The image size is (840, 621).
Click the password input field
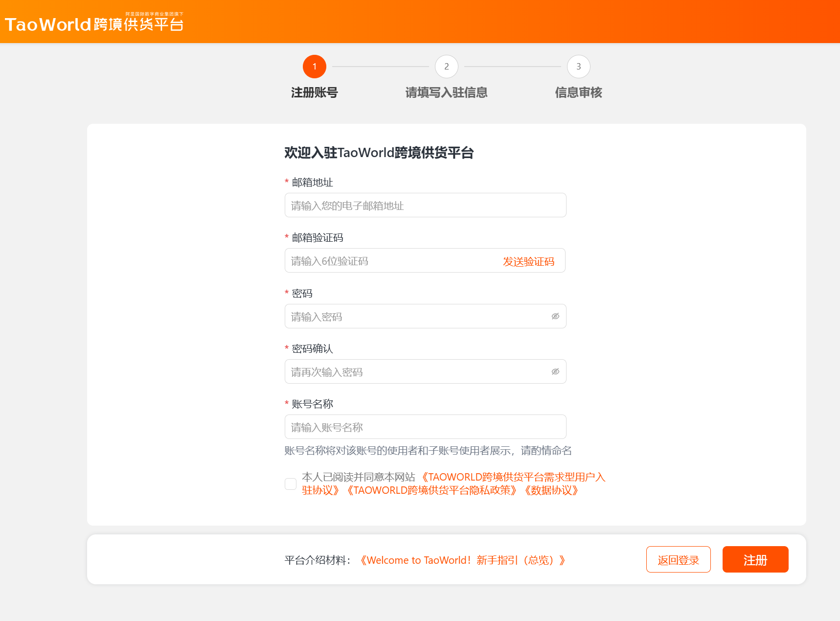point(416,317)
